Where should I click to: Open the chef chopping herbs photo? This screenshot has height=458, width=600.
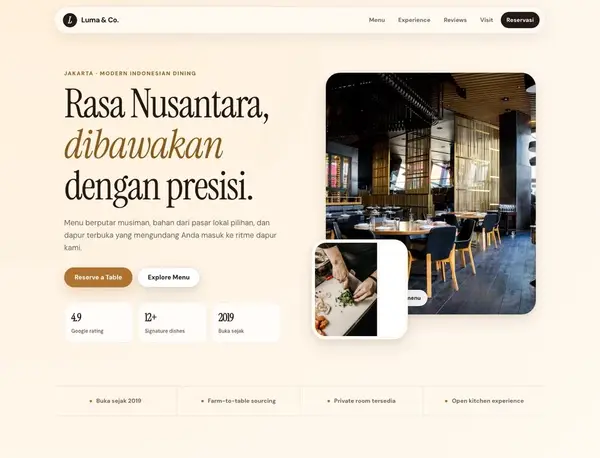pyautogui.click(x=346, y=289)
